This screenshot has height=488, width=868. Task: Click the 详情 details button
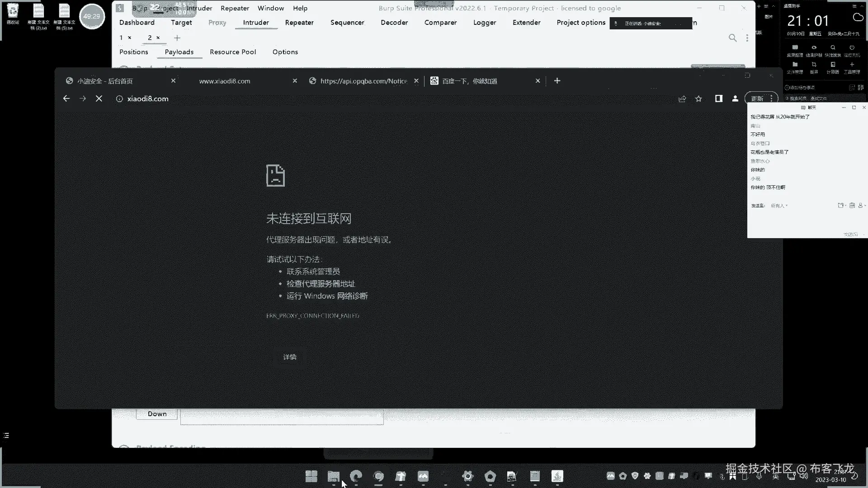point(290,357)
